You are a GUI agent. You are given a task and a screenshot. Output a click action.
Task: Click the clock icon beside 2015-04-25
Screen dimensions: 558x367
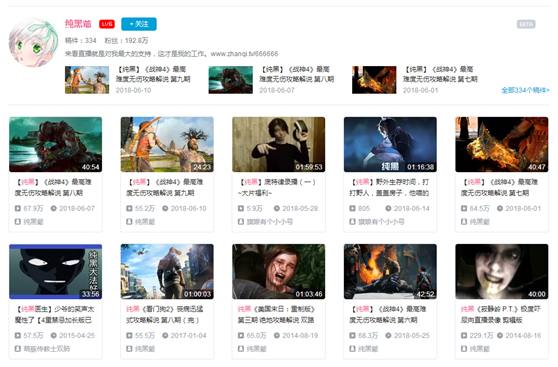[53, 335]
